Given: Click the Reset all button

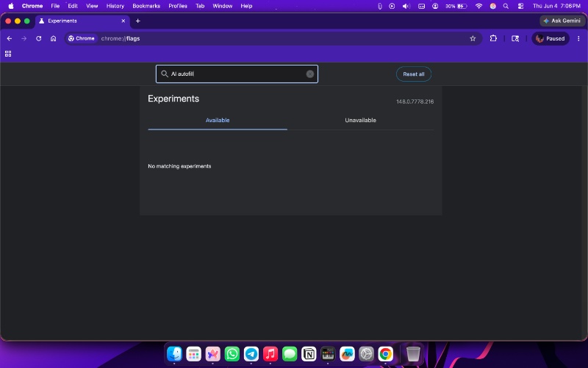Looking at the screenshot, I should pos(414,74).
